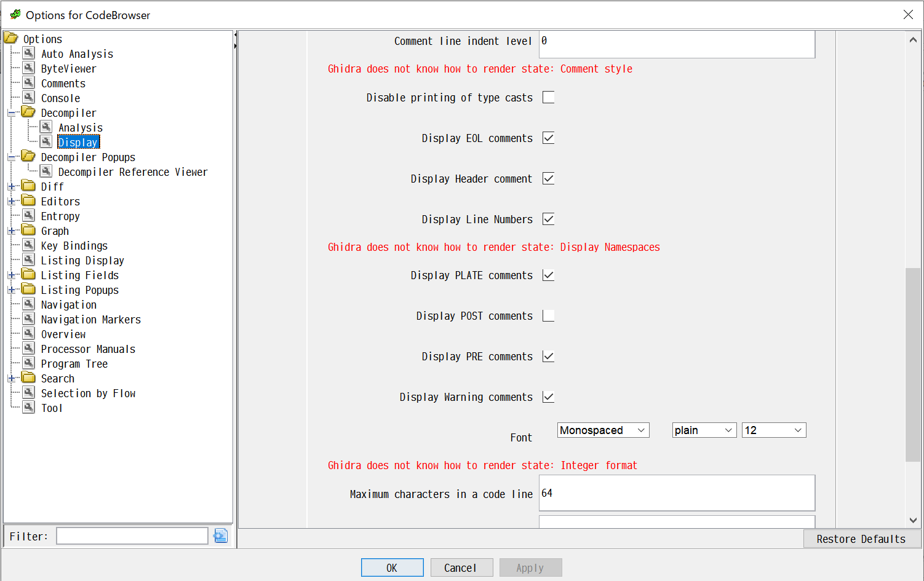
Task: Click the OK button
Action: click(x=392, y=567)
